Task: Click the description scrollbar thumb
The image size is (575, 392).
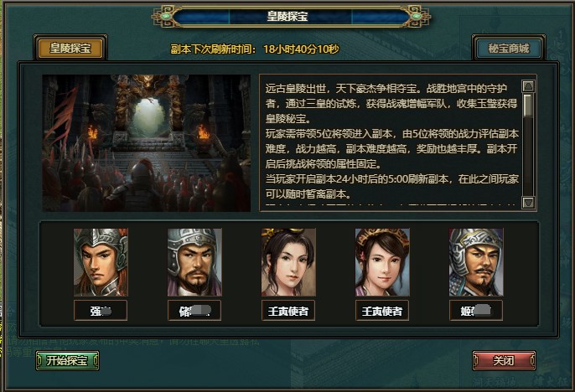Action: [x=528, y=106]
